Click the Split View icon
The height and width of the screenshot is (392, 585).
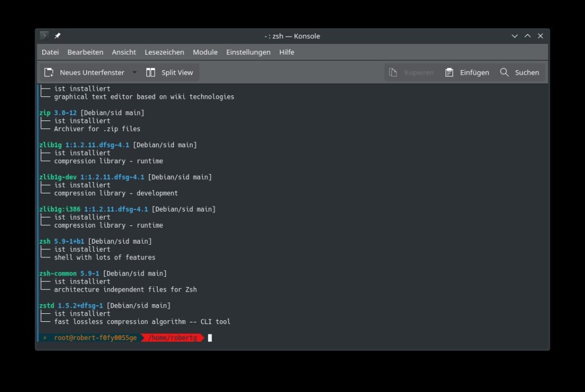point(151,72)
